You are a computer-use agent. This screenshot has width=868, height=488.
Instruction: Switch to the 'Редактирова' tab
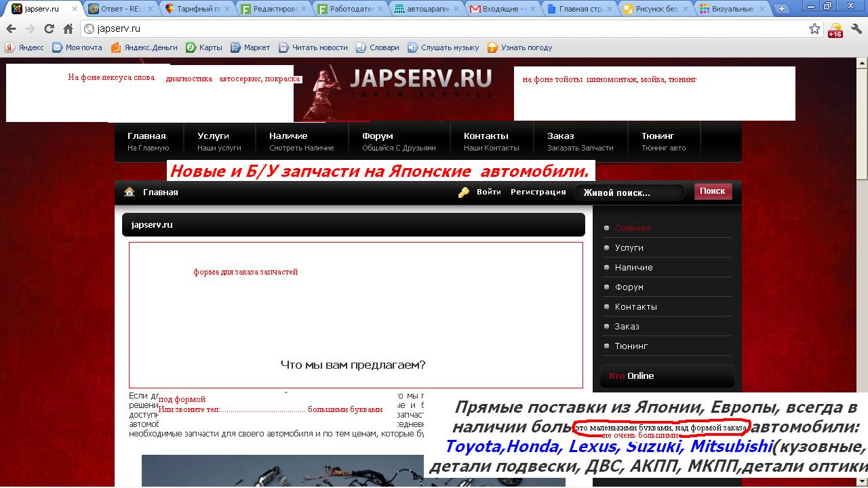[275, 9]
